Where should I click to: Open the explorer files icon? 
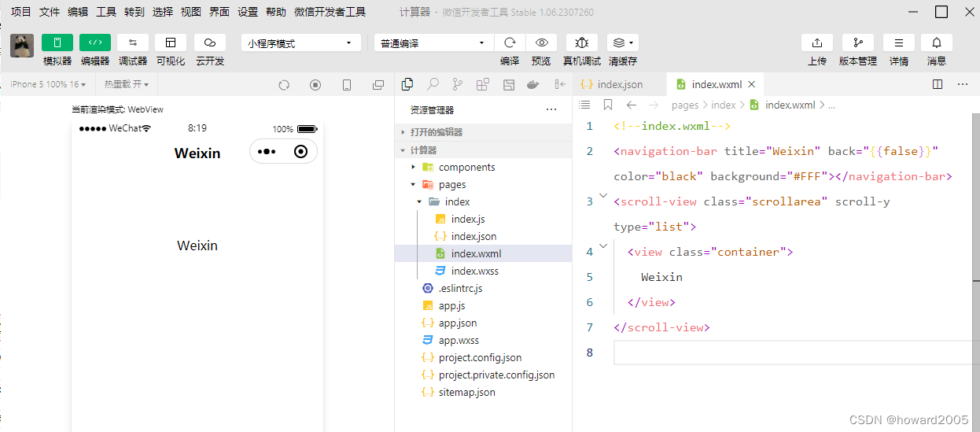(407, 84)
